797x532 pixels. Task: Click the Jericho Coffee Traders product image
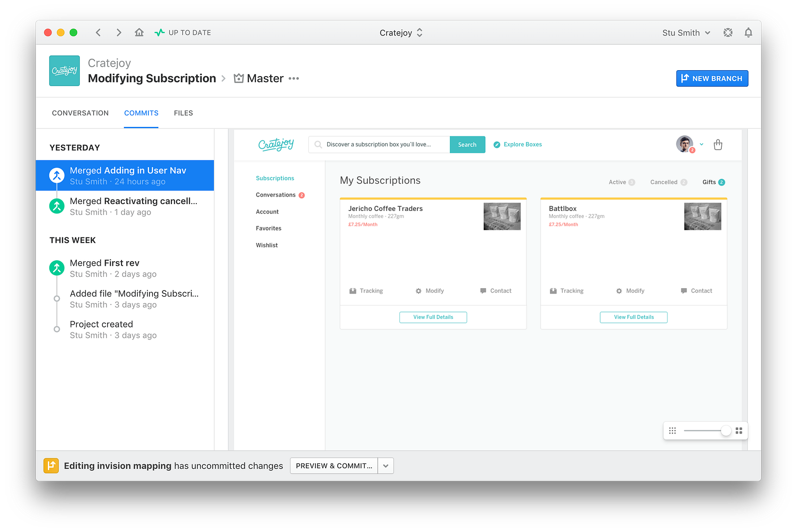[502, 216]
